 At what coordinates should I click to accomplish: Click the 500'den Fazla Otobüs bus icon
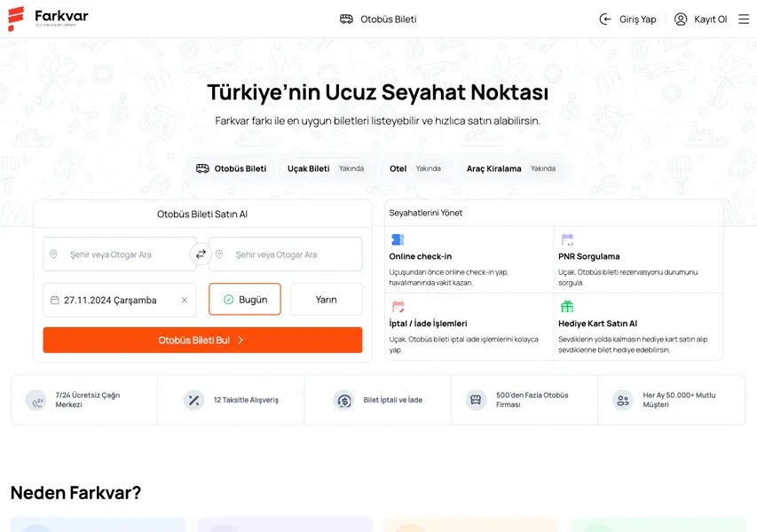pyautogui.click(x=476, y=400)
